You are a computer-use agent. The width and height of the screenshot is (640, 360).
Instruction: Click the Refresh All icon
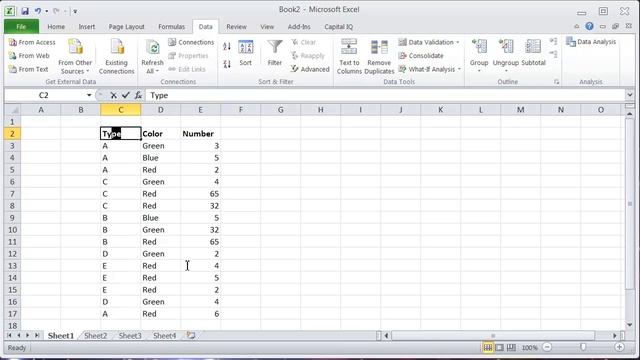pos(153,48)
